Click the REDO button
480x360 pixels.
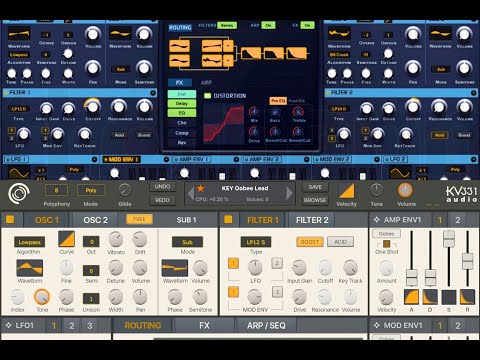(162, 200)
